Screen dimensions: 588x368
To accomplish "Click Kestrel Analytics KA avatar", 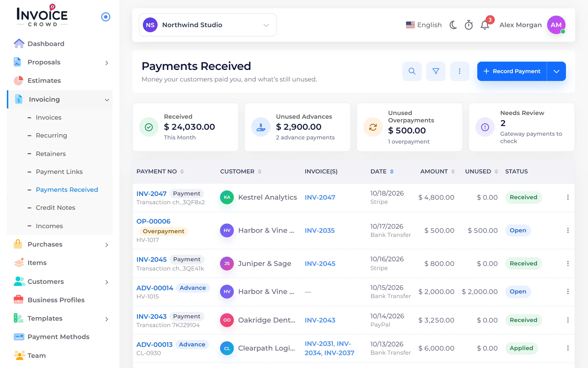I will click(227, 197).
